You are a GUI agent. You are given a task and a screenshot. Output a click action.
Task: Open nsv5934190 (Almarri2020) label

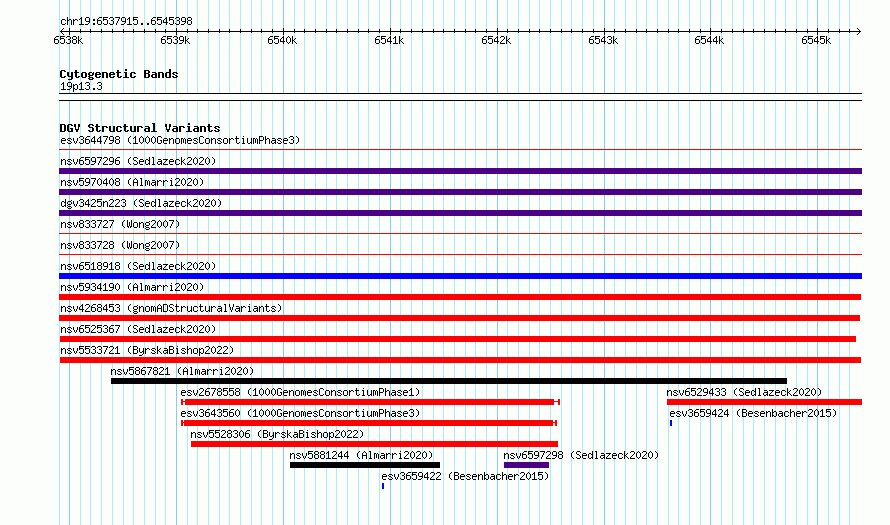[132, 287]
